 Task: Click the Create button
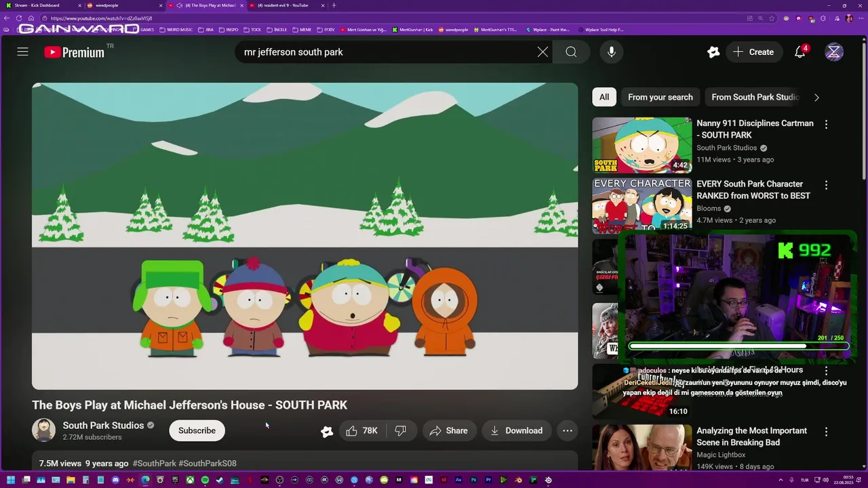[753, 52]
